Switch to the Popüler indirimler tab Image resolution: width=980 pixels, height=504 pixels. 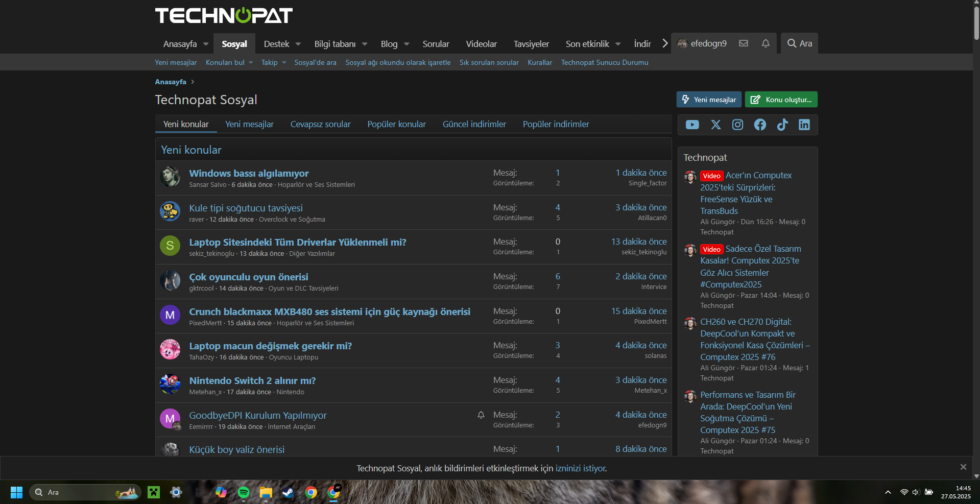[556, 124]
